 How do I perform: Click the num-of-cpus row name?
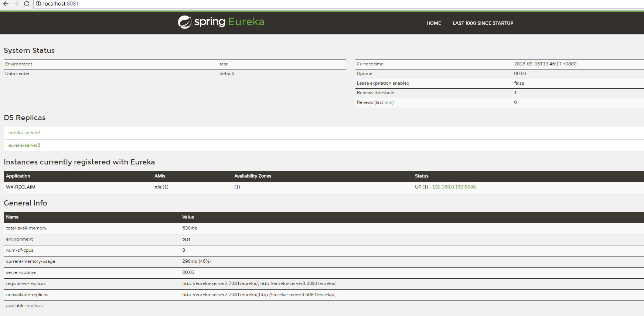(x=20, y=250)
